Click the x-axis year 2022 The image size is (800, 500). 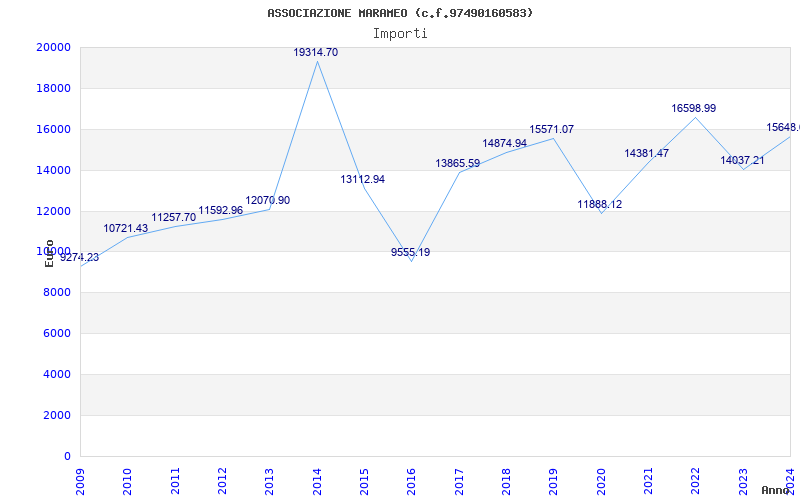(x=696, y=481)
